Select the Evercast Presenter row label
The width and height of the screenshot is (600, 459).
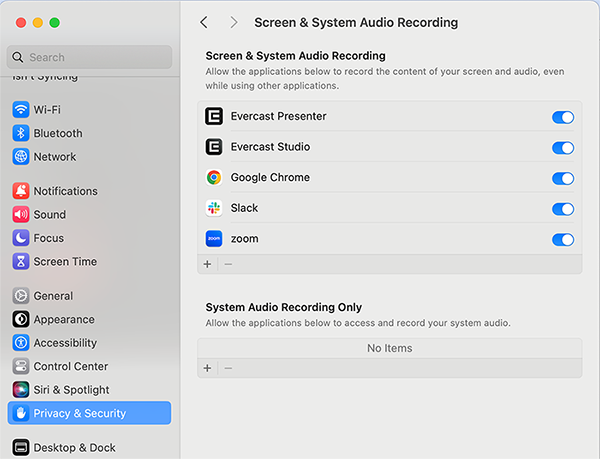(278, 116)
